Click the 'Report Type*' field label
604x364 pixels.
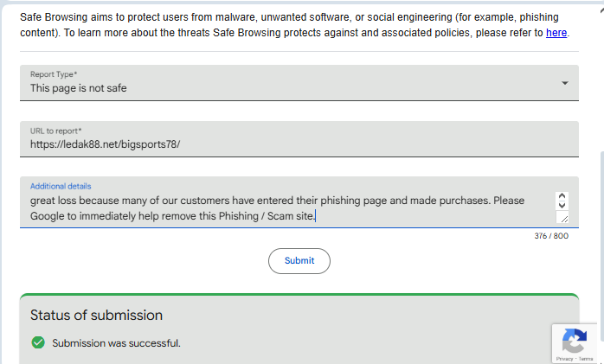54,75
